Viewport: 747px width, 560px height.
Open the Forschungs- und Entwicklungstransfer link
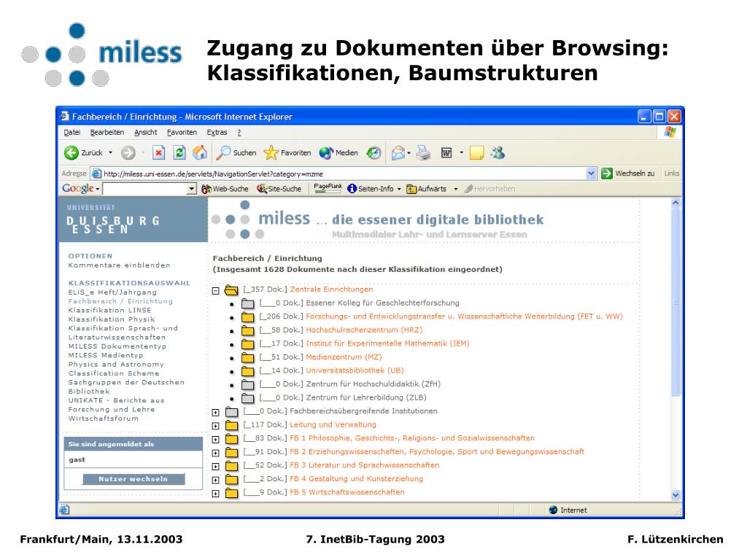point(464,316)
